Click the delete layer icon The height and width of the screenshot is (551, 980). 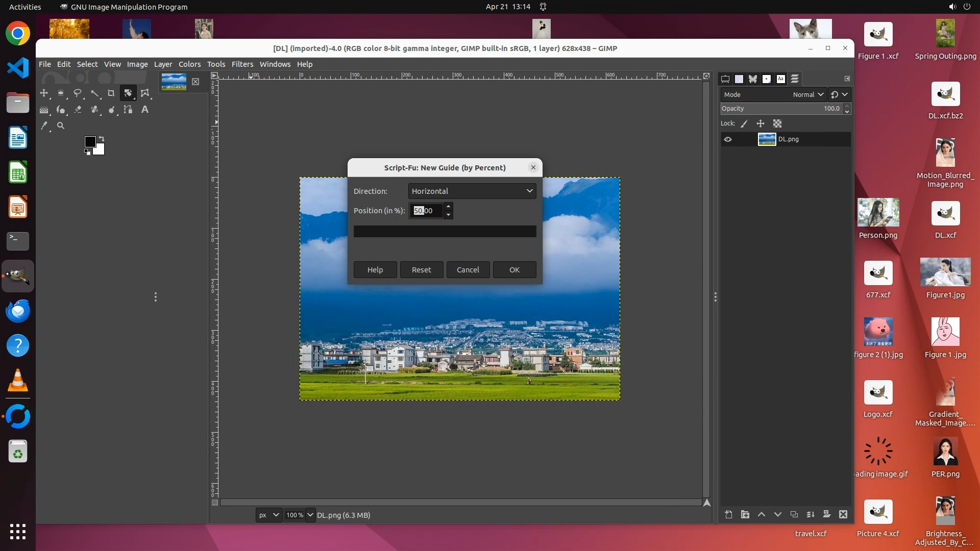point(843,514)
